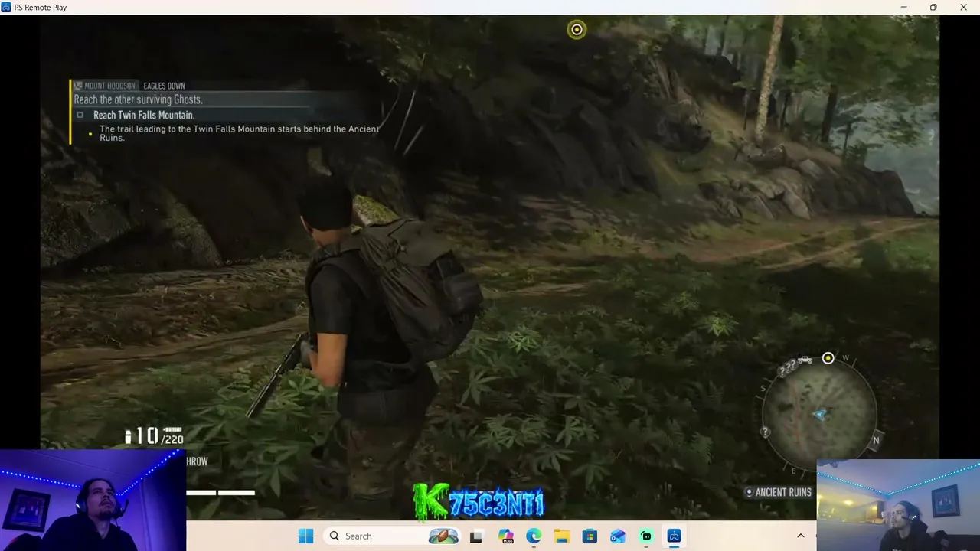Show hidden system tray icons
This screenshot has height=551, width=980.
[x=801, y=536]
